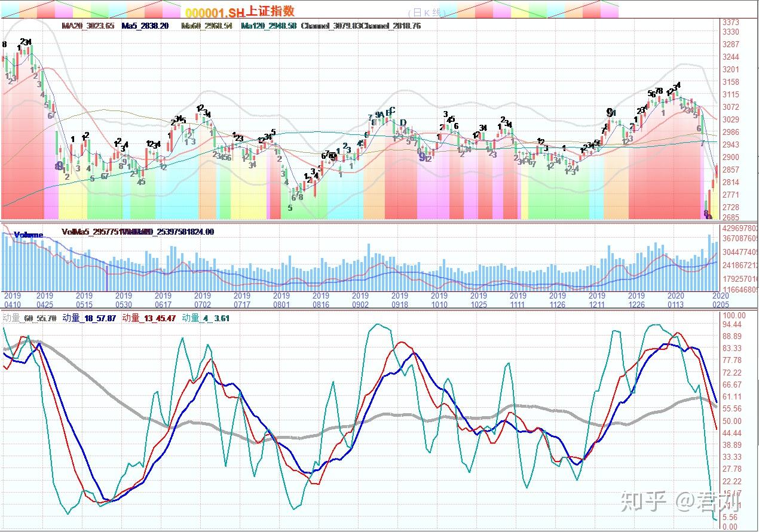This screenshot has height=532, width=759.
Task: Click the Channel_3079.83 upper band label
Action: (x=331, y=26)
